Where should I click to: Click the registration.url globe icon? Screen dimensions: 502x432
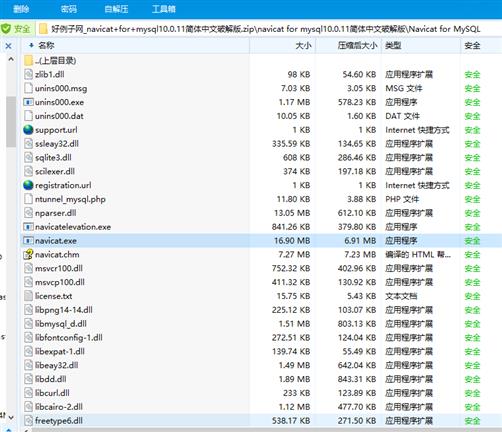pos(28,185)
